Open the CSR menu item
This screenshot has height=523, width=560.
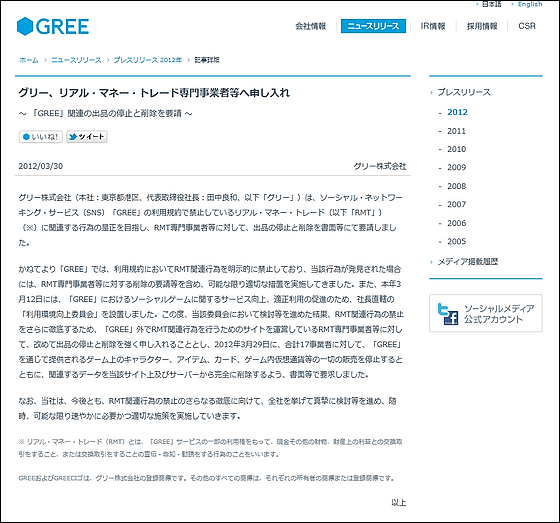[x=527, y=26]
